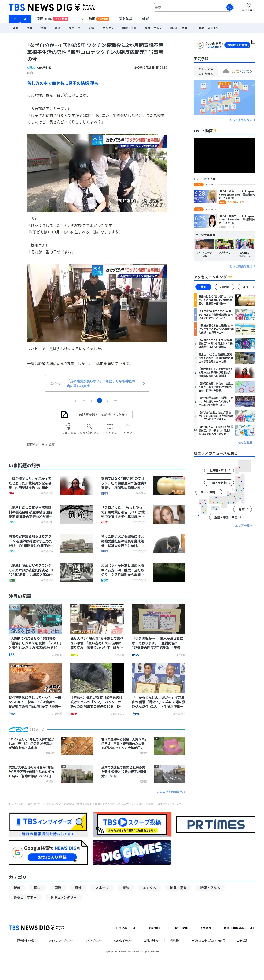Image resolution: width=264 pixels, height=980 pixels.
Task: Play the LIVE・動画 sidebar video player
Action: pyautogui.click(x=225, y=155)
